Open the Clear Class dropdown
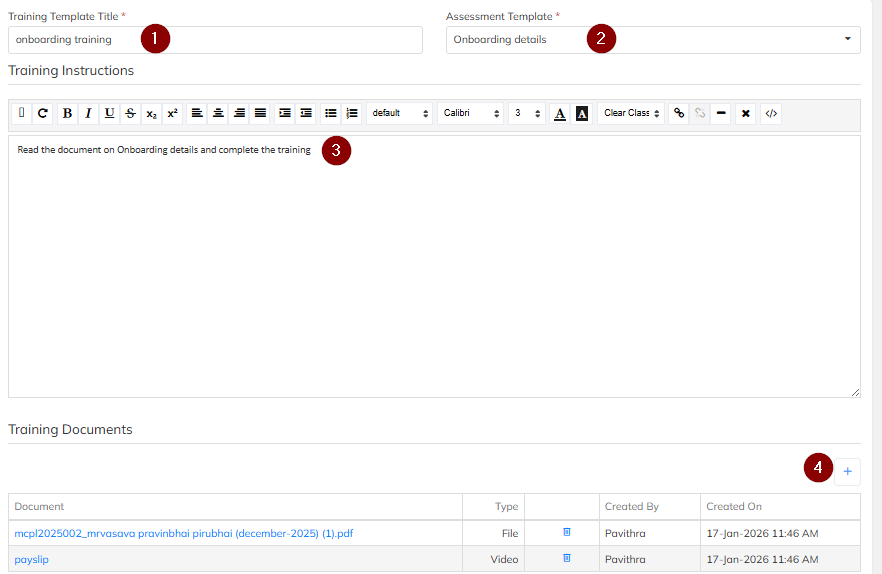Screen dimensions: 882x574 coord(631,113)
